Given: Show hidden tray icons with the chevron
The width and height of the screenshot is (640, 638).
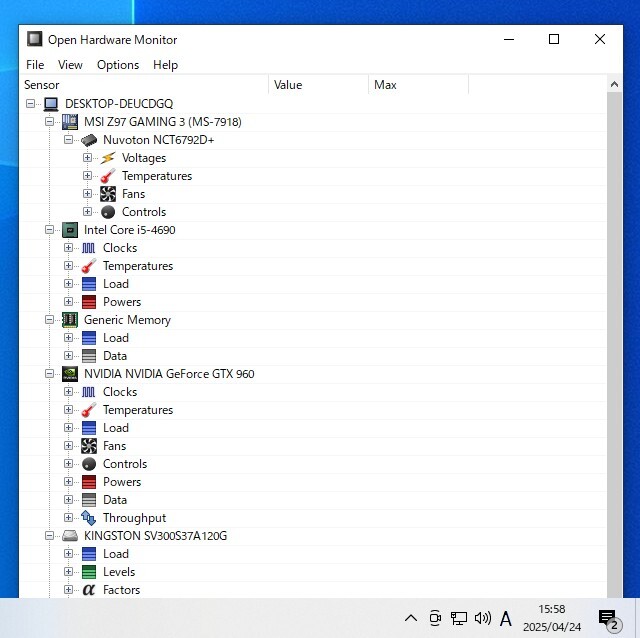Looking at the screenshot, I should [x=411, y=618].
